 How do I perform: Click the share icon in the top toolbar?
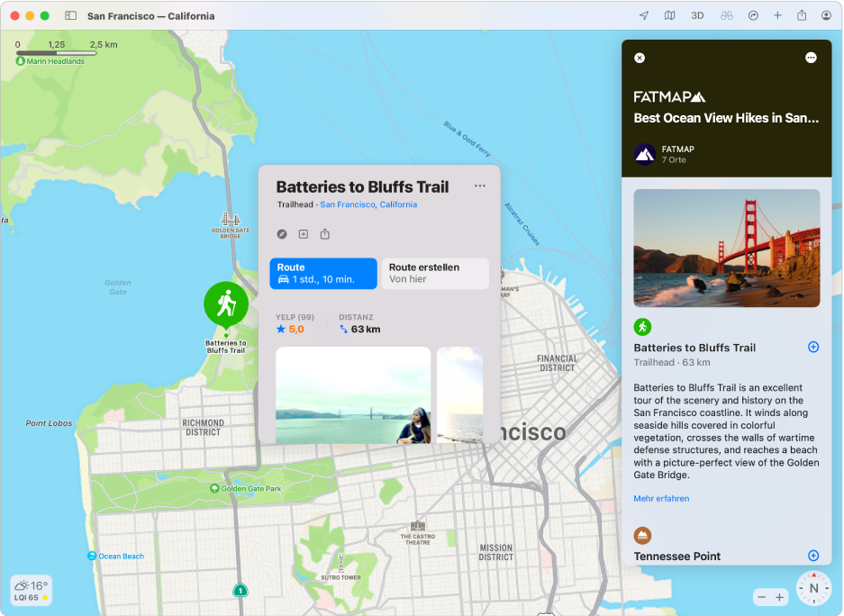[802, 14]
